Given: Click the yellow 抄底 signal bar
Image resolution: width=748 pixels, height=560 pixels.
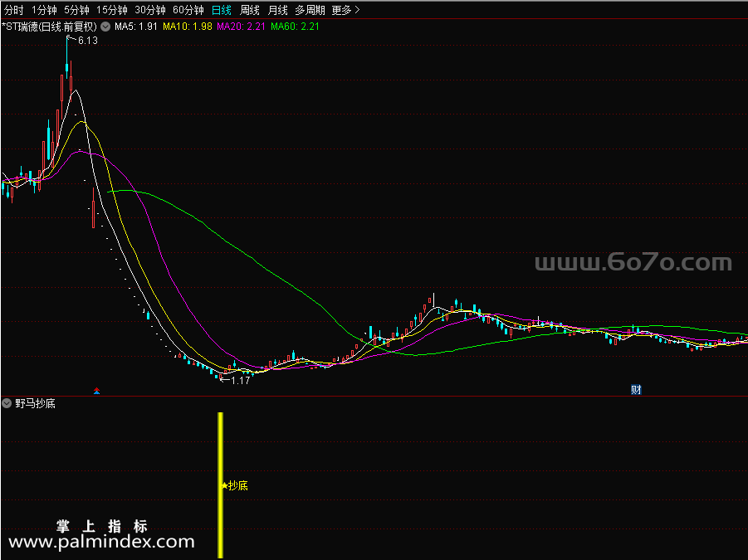Looking at the screenshot, I should point(220,485).
